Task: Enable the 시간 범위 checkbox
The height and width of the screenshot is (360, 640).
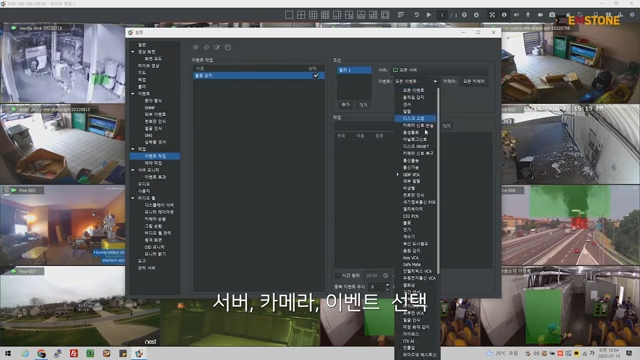Action: pyautogui.click(x=338, y=276)
